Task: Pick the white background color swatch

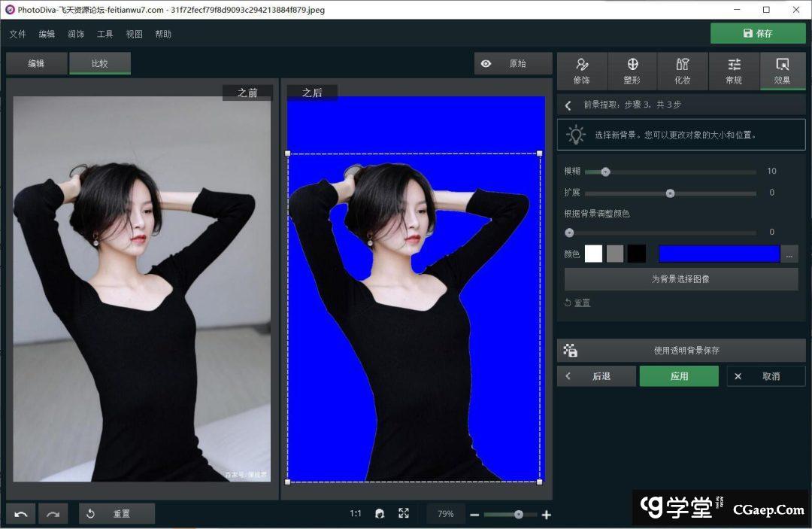Action: (593, 254)
